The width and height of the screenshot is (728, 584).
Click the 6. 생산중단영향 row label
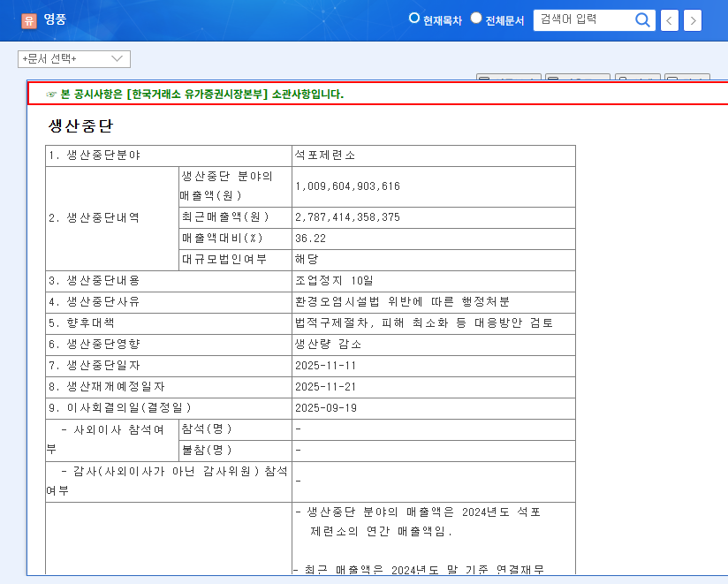pyautogui.click(x=95, y=345)
